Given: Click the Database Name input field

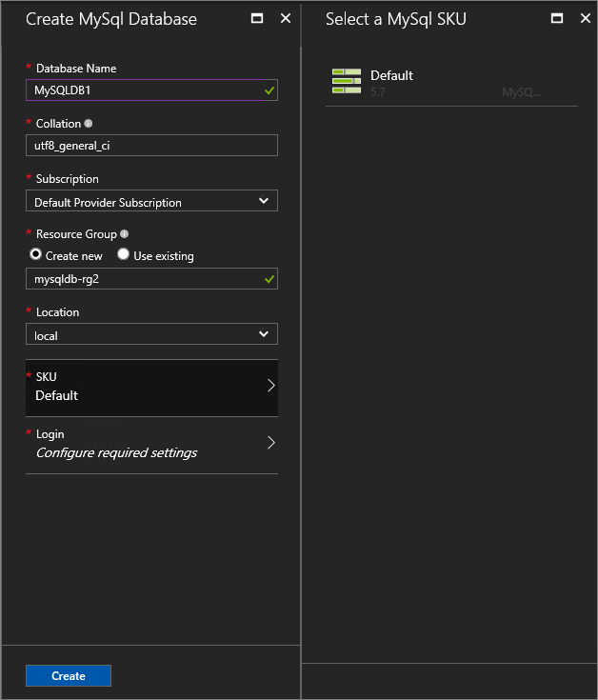Looking at the screenshot, I should tap(143, 90).
